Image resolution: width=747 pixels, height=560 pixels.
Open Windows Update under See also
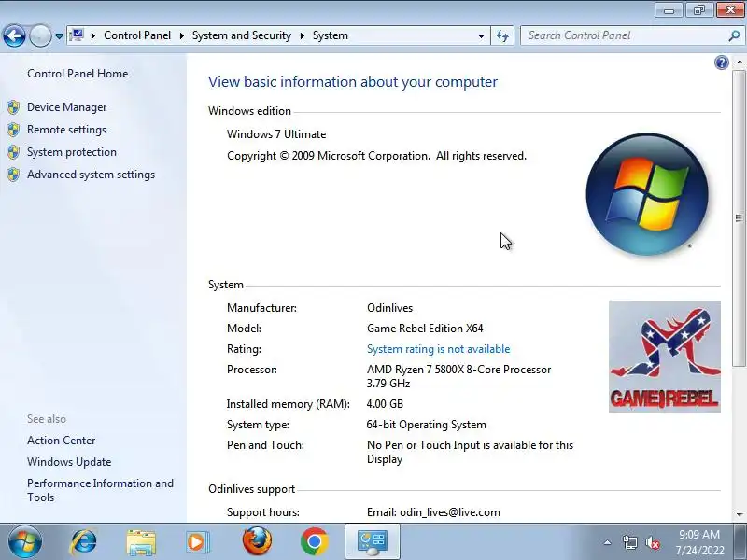(x=69, y=462)
